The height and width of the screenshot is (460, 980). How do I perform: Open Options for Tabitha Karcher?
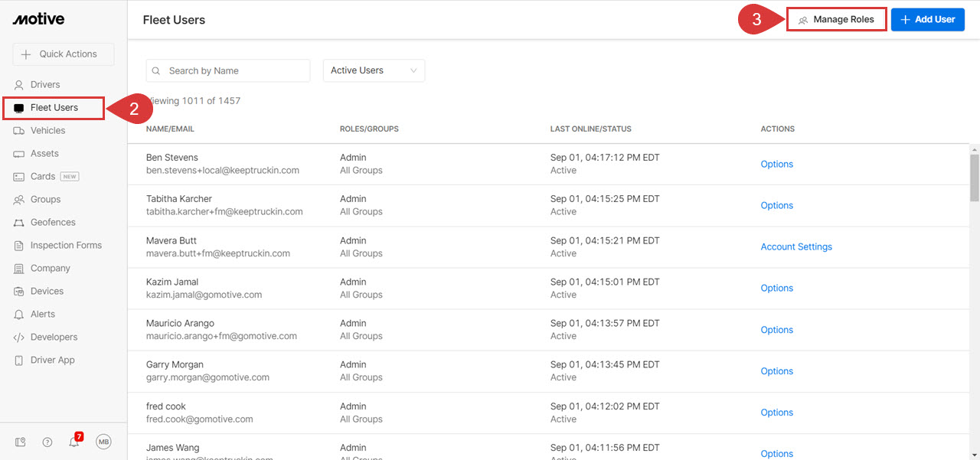coord(776,205)
